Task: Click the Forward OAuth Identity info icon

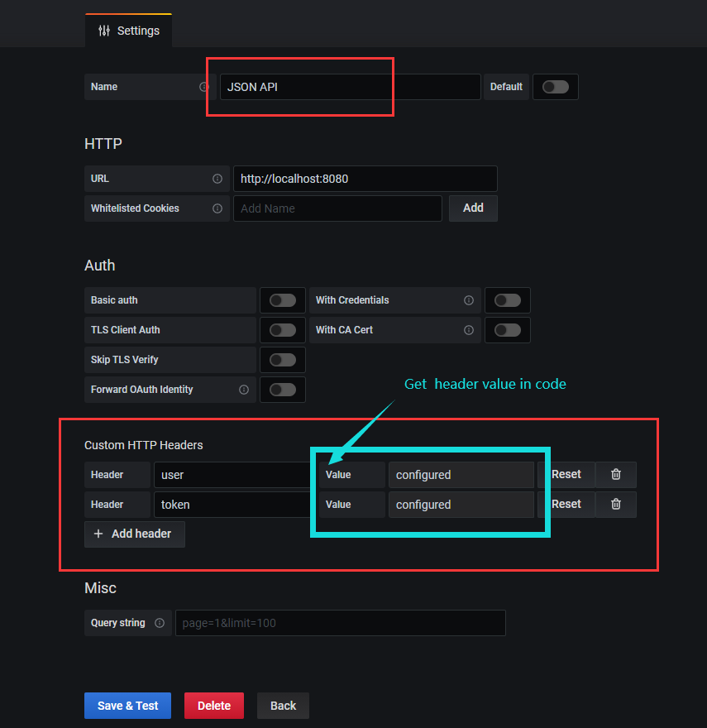Action: [244, 390]
